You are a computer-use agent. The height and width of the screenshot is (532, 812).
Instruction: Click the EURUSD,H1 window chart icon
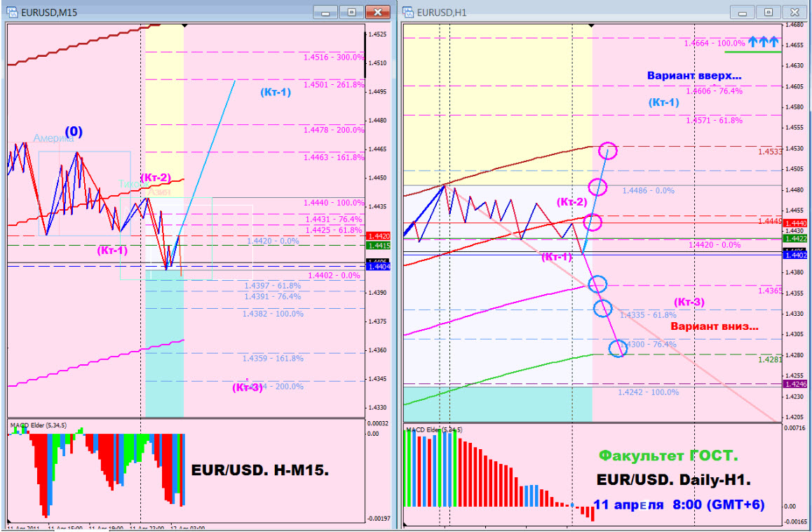coord(407,12)
